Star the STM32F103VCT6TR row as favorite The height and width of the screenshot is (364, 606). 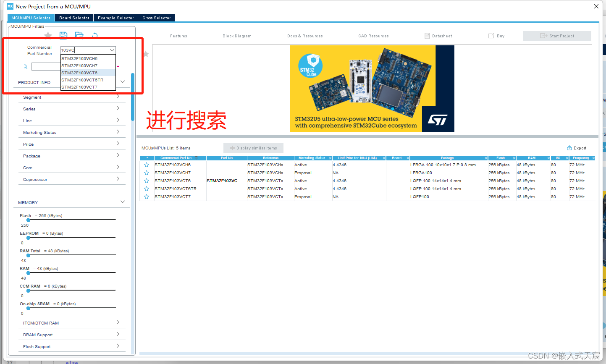click(x=147, y=189)
